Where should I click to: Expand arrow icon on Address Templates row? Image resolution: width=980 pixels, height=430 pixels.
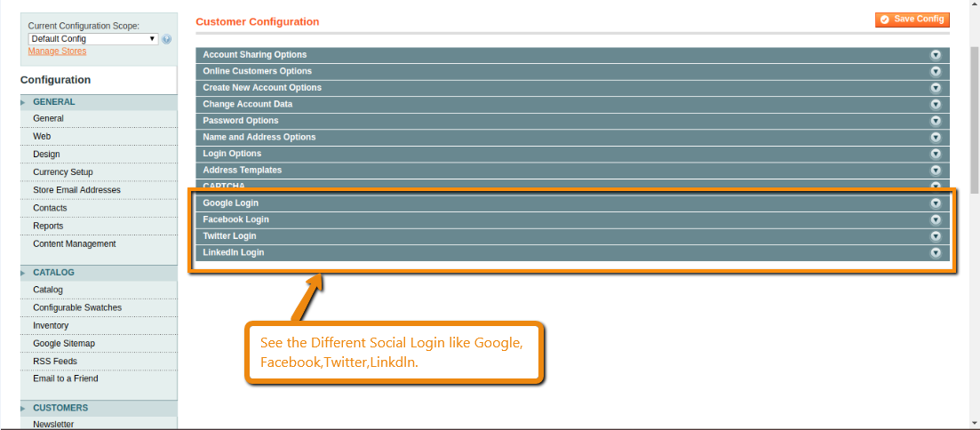click(x=936, y=170)
